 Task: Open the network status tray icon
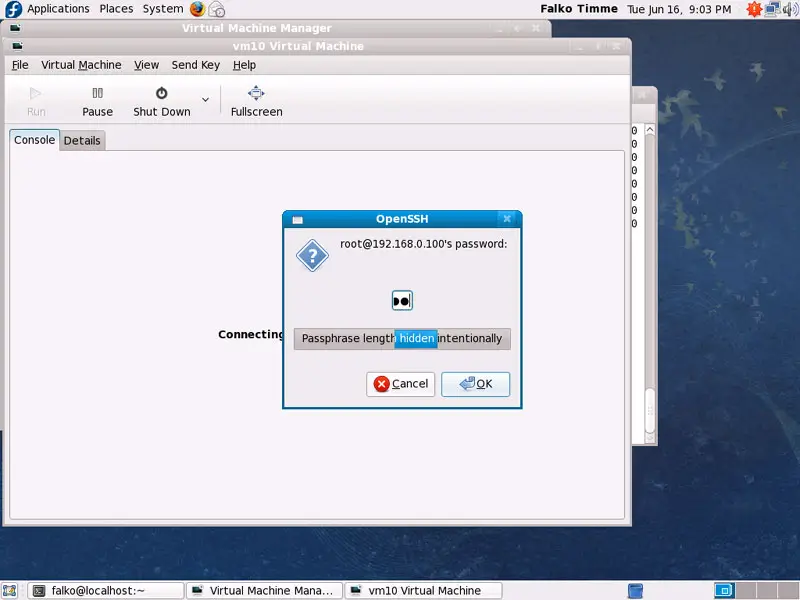[x=772, y=9]
